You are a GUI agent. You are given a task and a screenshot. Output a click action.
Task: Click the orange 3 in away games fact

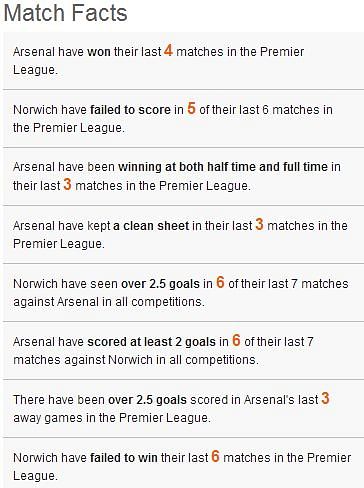326,398
